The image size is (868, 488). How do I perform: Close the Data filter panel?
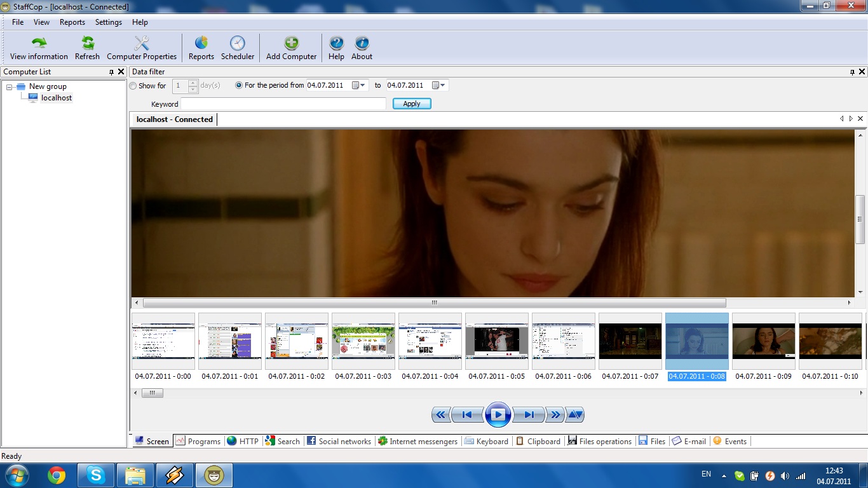click(862, 72)
